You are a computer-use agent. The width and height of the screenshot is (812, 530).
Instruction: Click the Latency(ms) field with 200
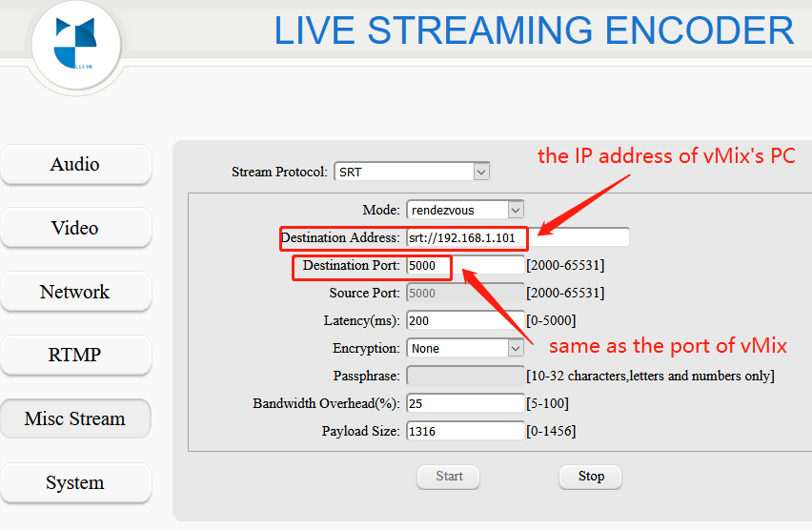[x=465, y=320]
